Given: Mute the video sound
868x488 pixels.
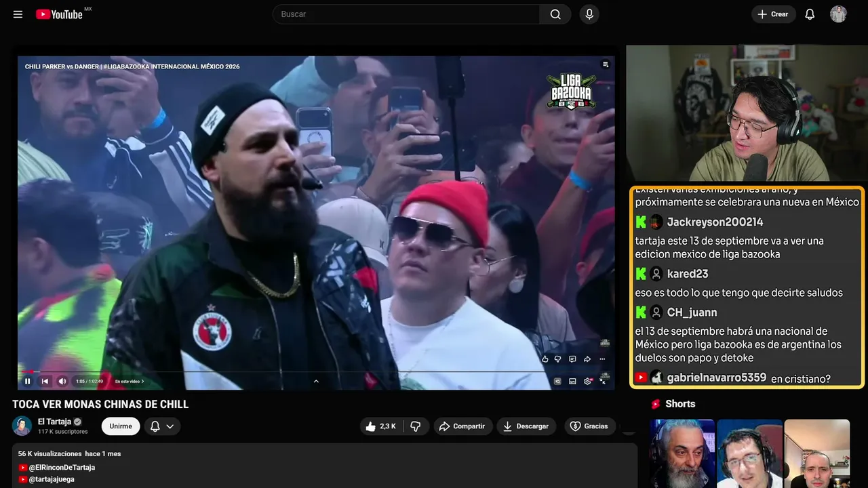Looking at the screenshot, I should click(62, 381).
